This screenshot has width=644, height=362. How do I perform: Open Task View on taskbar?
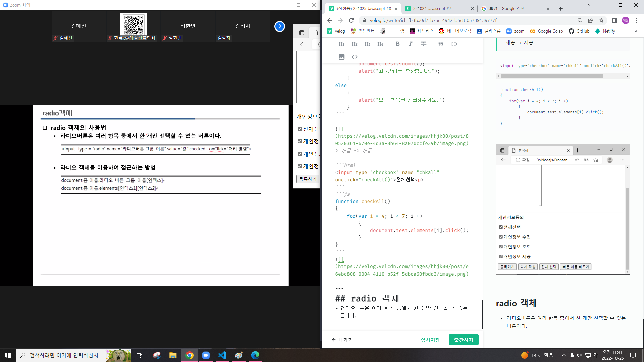(140, 355)
